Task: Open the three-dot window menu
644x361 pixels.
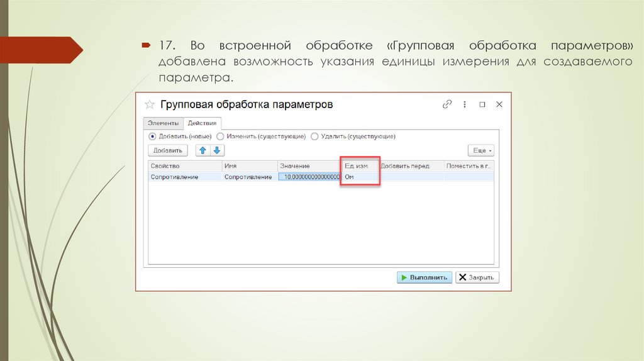Action: 465,104
